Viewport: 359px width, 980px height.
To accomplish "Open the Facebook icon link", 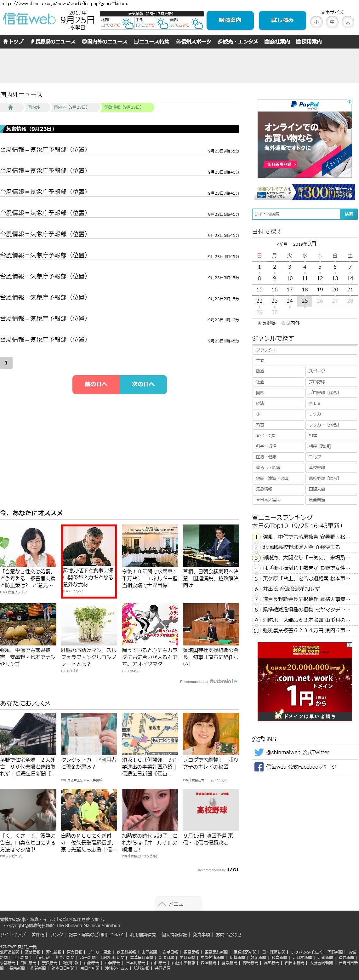I will tap(259, 767).
